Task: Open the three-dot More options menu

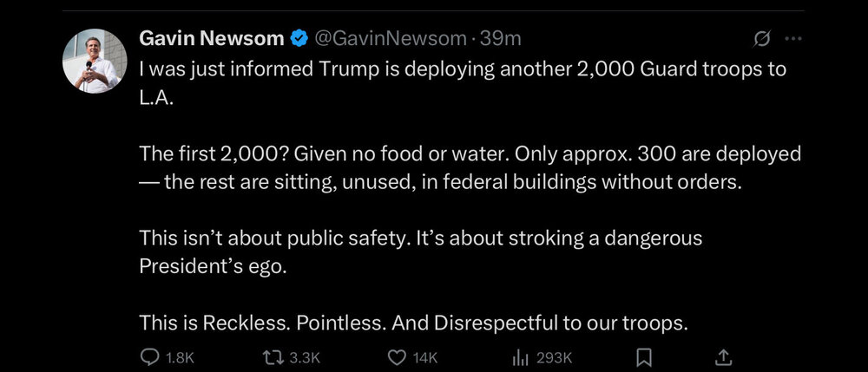Action: (x=792, y=39)
